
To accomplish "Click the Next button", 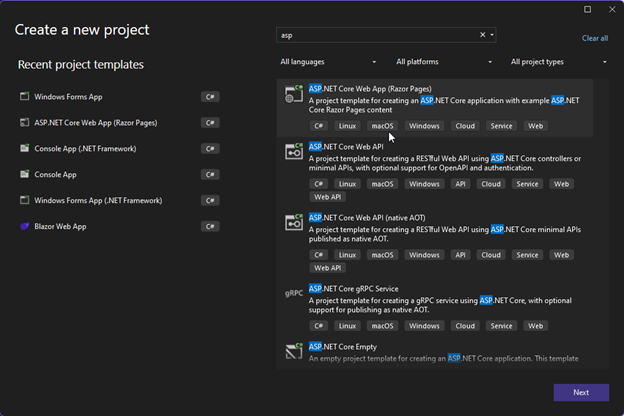I will [x=581, y=392].
